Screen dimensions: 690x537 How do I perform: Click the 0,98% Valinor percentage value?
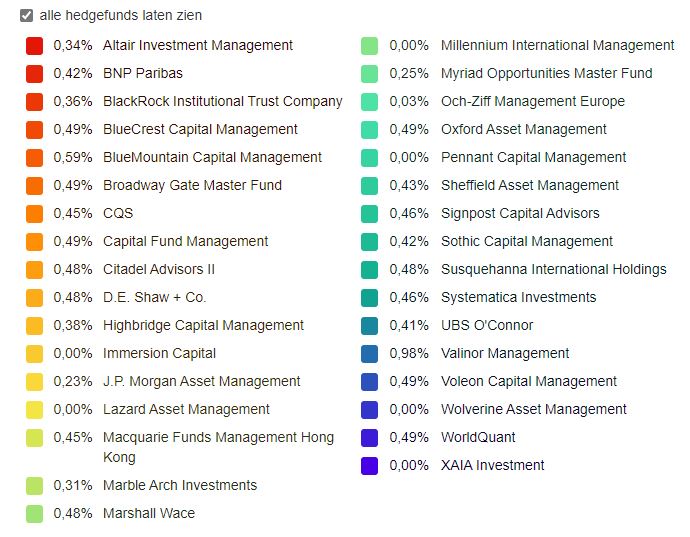[409, 353]
